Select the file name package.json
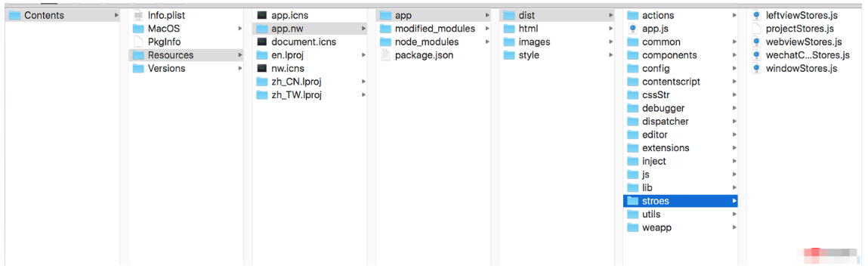Screen dimensions: 868x275 (425, 55)
